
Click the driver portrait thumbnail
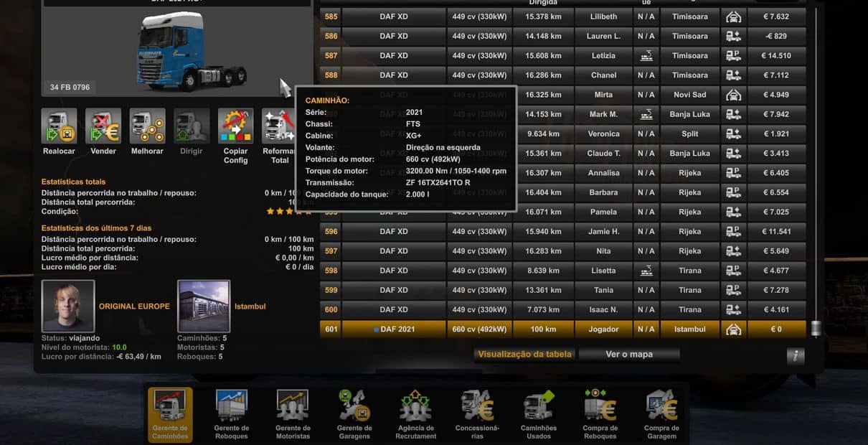pyautogui.click(x=68, y=306)
